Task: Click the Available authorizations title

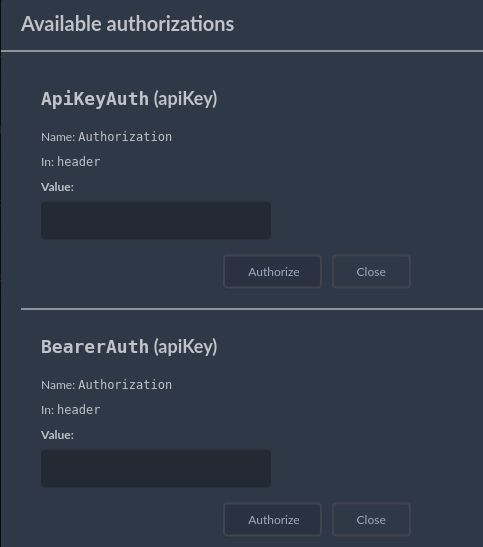Action: (127, 24)
